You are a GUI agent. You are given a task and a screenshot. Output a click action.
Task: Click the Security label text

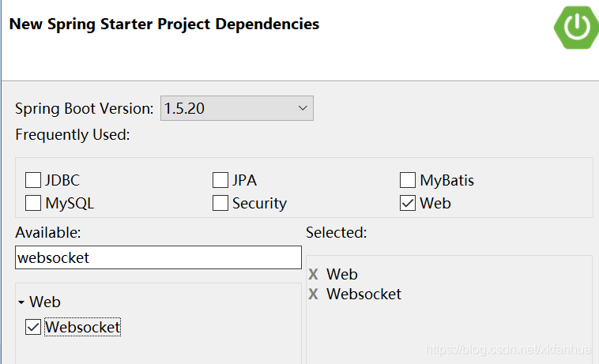click(259, 203)
